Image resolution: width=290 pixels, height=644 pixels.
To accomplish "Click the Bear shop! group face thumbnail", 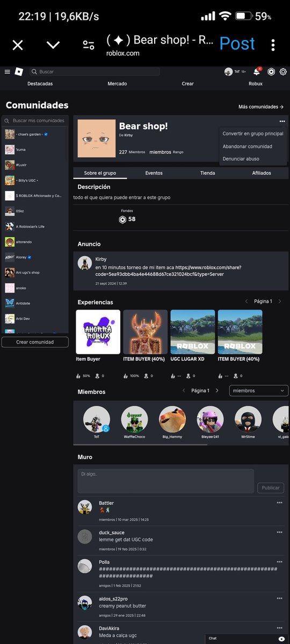I will 97,138.
